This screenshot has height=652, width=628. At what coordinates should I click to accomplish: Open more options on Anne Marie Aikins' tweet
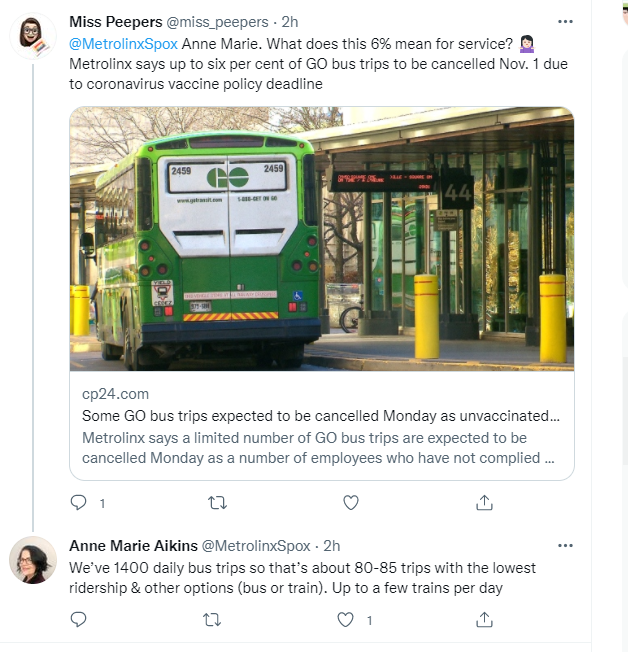[x=565, y=545]
